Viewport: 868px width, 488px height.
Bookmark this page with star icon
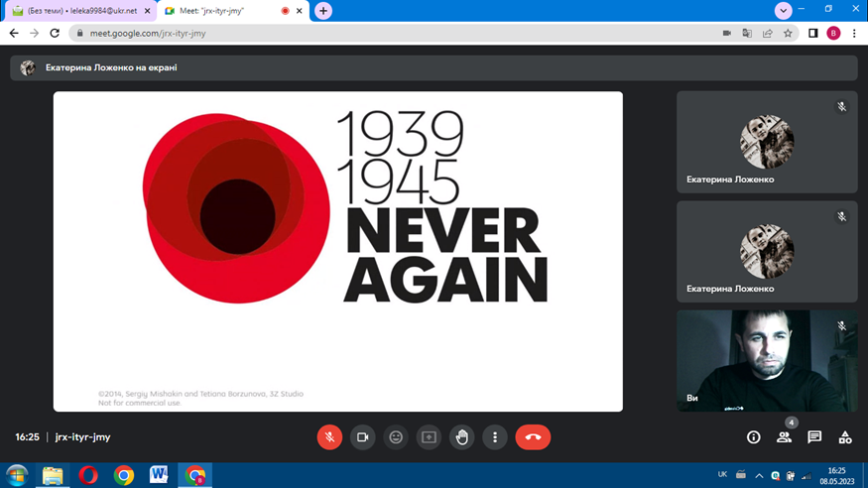click(788, 33)
